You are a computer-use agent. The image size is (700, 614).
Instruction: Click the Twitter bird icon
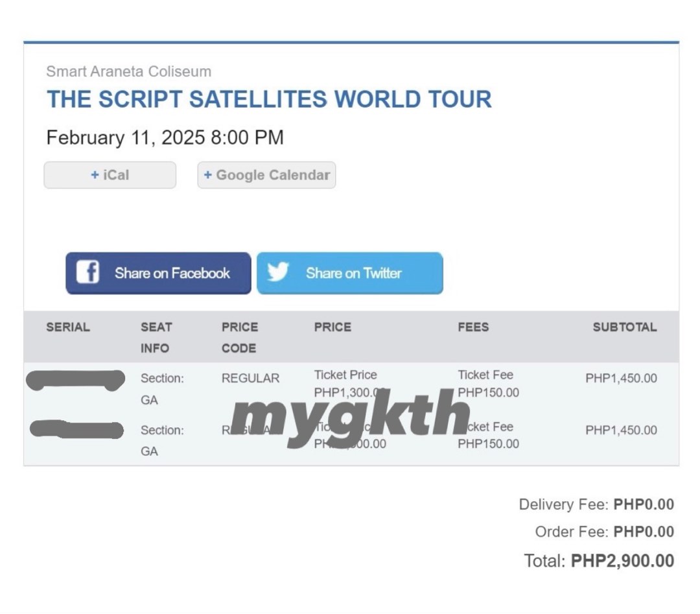coord(280,273)
